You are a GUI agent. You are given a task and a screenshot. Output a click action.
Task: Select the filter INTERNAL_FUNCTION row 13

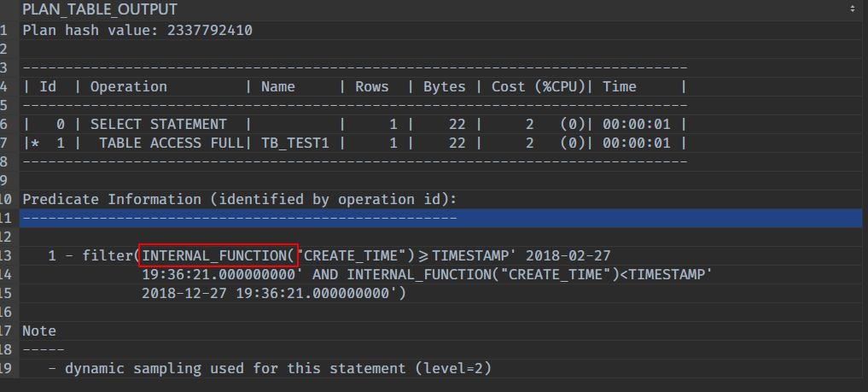tap(440, 256)
